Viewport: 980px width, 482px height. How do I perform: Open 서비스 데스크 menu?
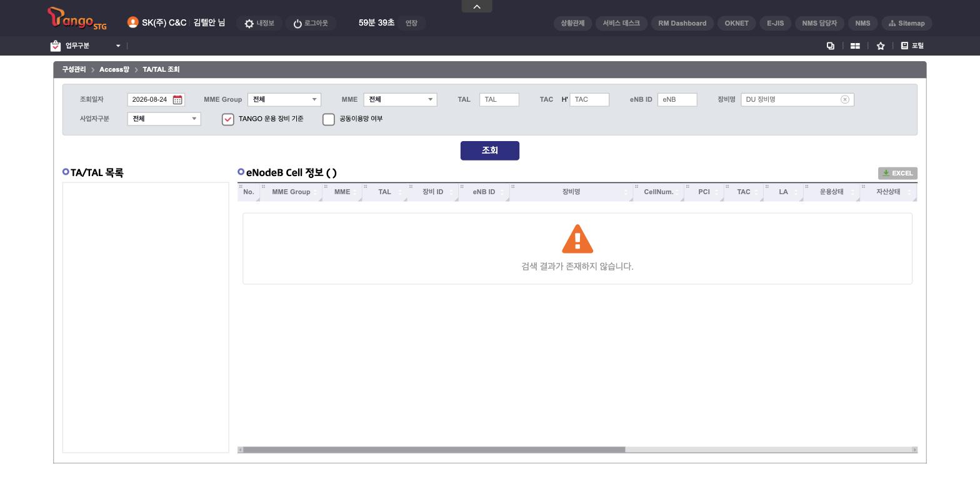(x=621, y=23)
